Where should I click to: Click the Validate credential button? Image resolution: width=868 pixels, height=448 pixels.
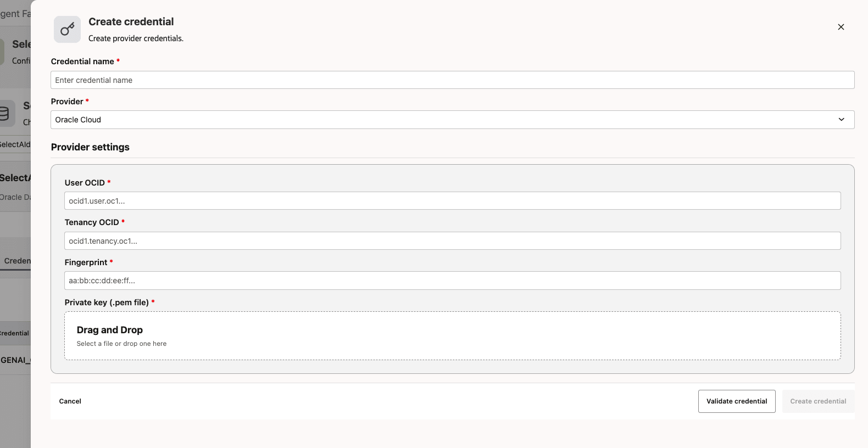tap(737, 401)
